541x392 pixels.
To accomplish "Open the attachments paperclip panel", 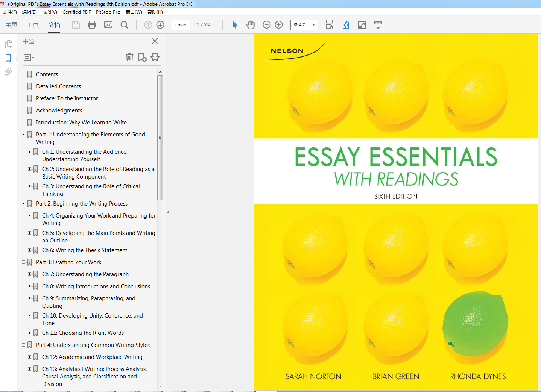I will click(8, 71).
